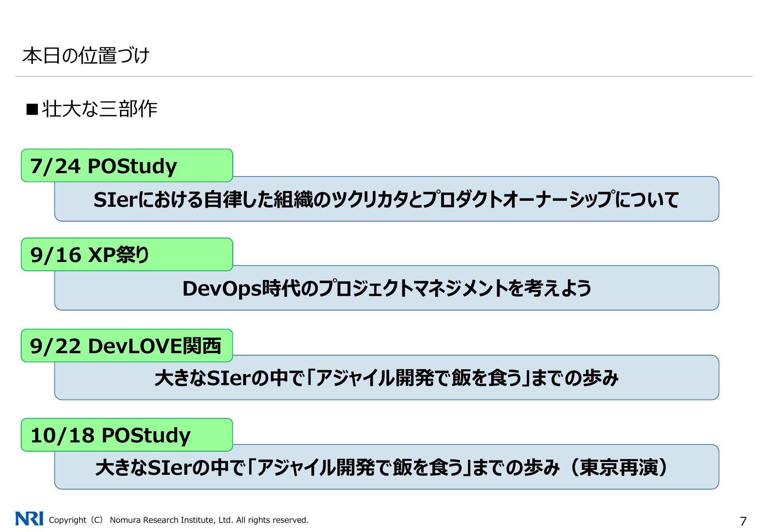Select the green 9/16 XP祭り label

[x=127, y=254]
